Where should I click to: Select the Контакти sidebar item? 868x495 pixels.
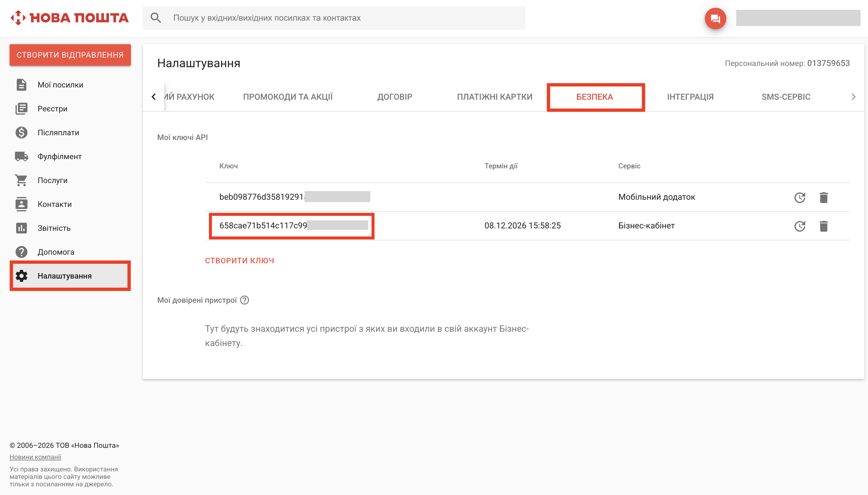click(x=54, y=204)
